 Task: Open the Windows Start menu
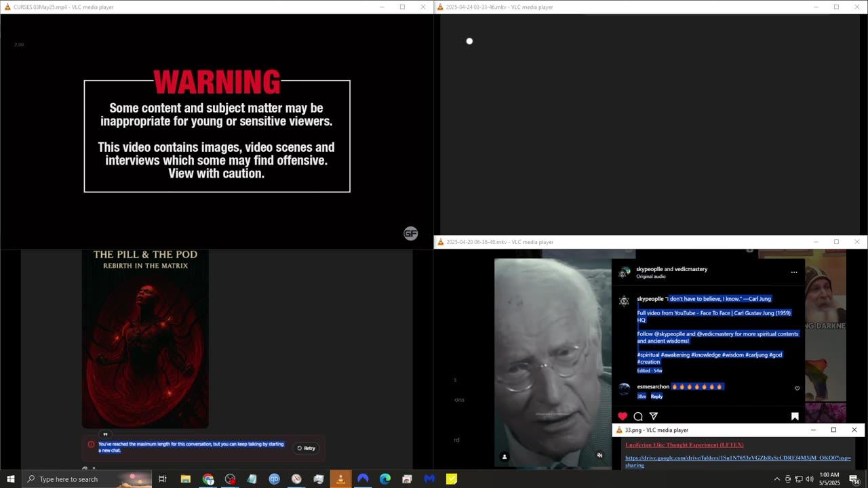[x=11, y=479]
